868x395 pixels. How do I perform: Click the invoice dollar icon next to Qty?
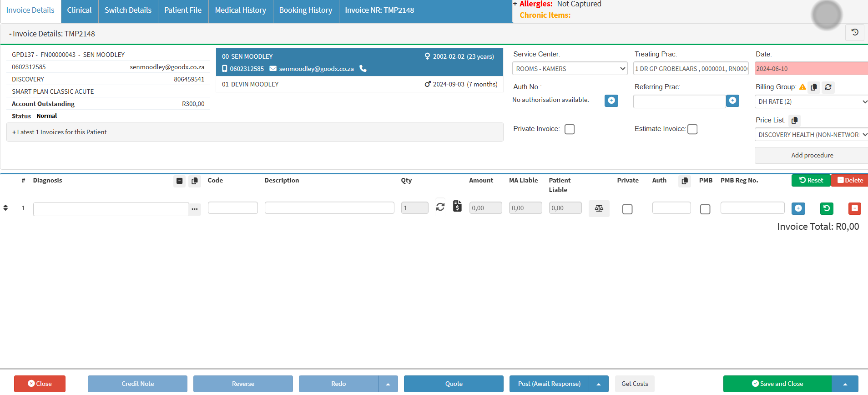(x=457, y=207)
